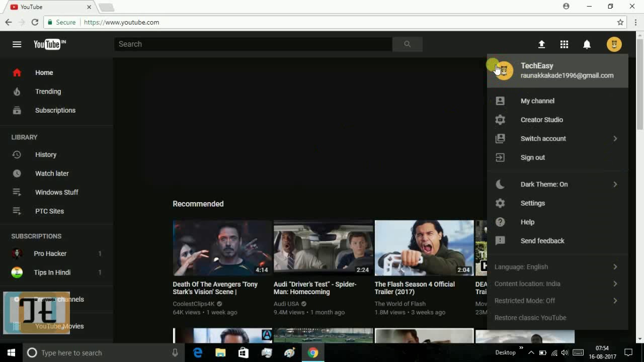The image size is (644, 362).
Task: Expand Restricted Mode: Off option
Action: (x=557, y=301)
